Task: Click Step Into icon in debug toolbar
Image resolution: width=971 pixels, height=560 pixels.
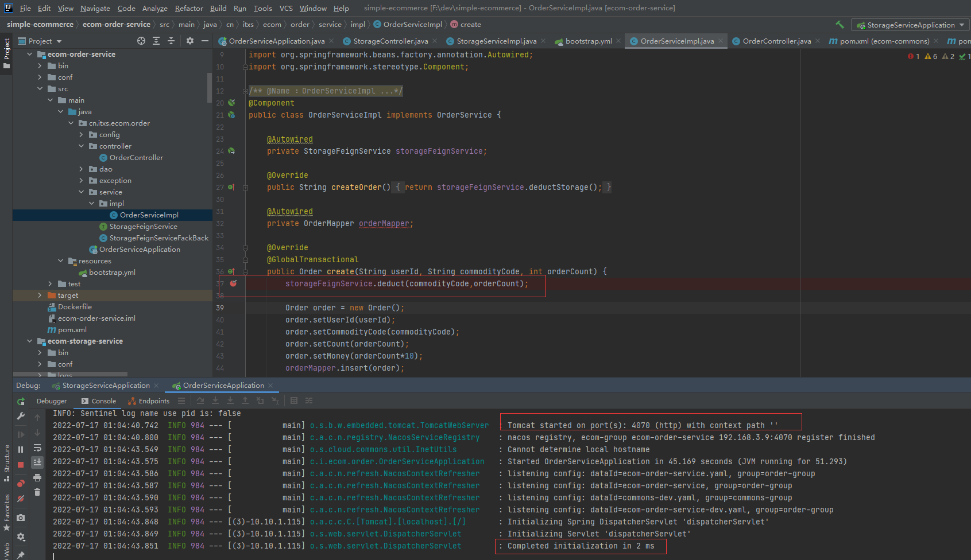Action: [x=215, y=400]
